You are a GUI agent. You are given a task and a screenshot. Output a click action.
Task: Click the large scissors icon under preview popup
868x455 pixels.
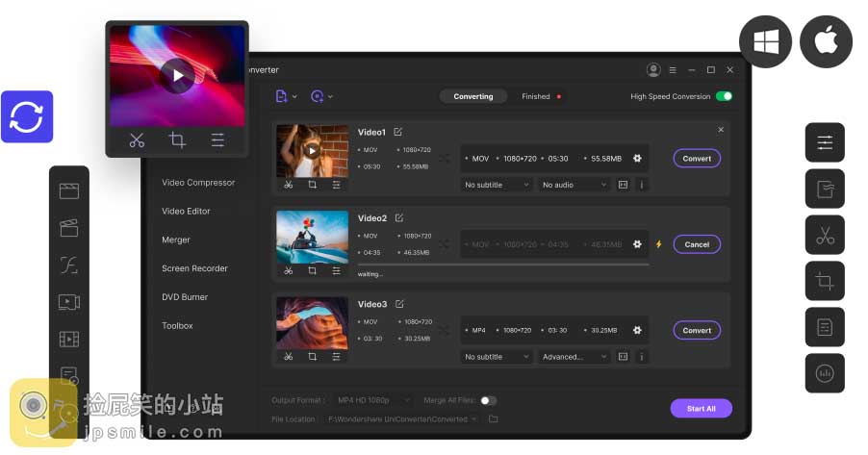(137, 140)
